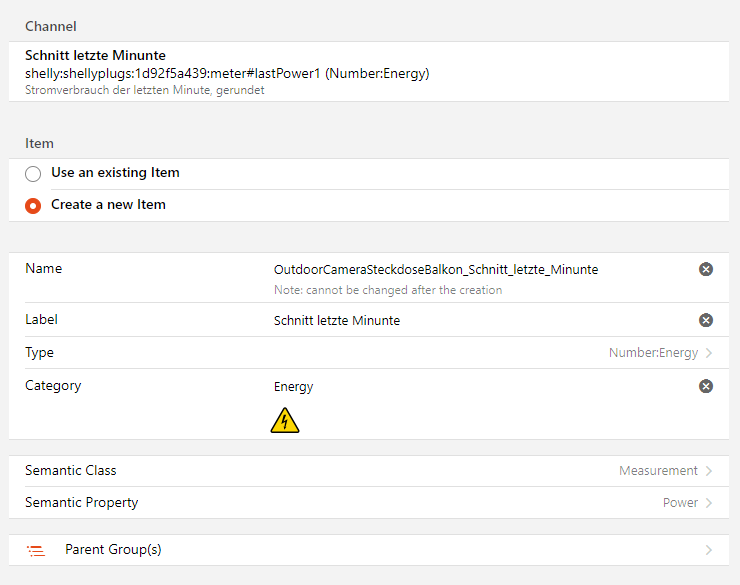The height and width of the screenshot is (585, 740).
Task: Open the Type selection row
Action: (x=370, y=353)
